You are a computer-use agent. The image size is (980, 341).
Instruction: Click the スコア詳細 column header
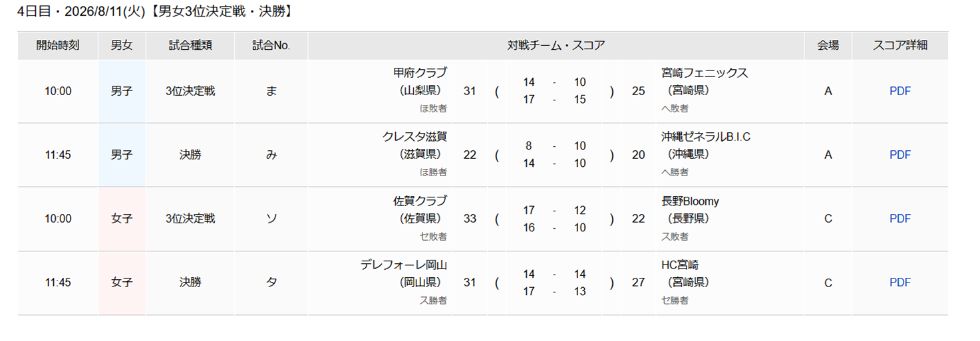click(899, 46)
